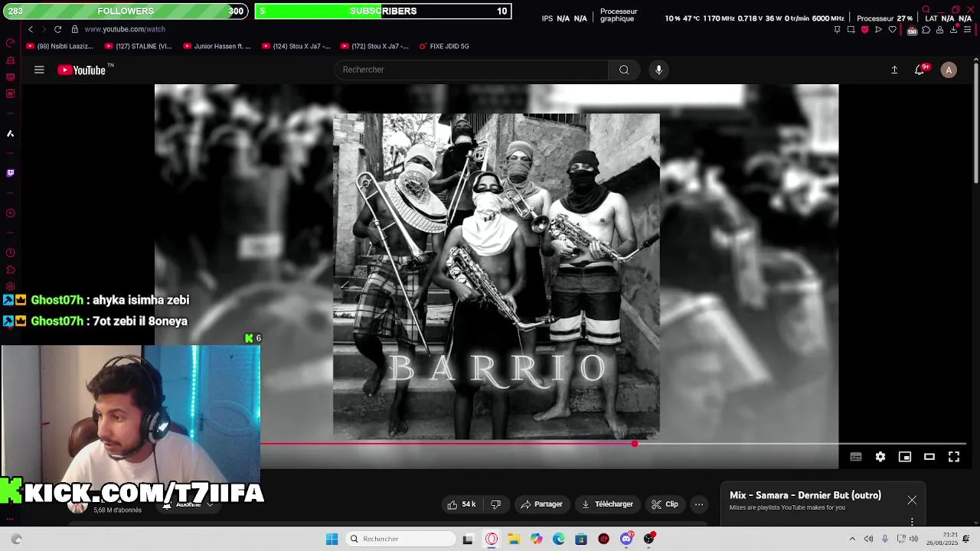This screenshot has width=980, height=551.
Task: Go back with the browser back arrow
Action: point(31,29)
